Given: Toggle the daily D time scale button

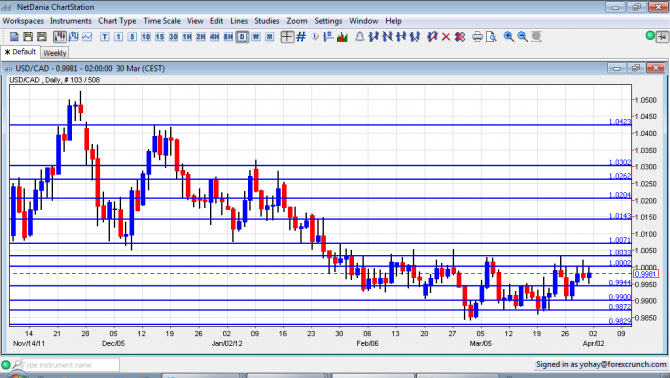Looking at the screenshot, I should point(242,37).
